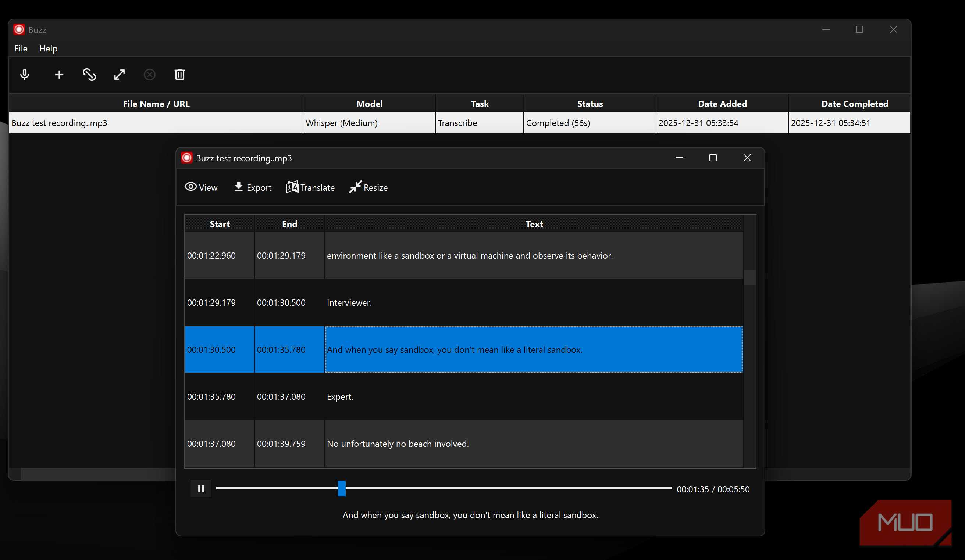The image size is (965, 560).
Task: Click the playback slider's blue position handle
Action: point(342,488)
